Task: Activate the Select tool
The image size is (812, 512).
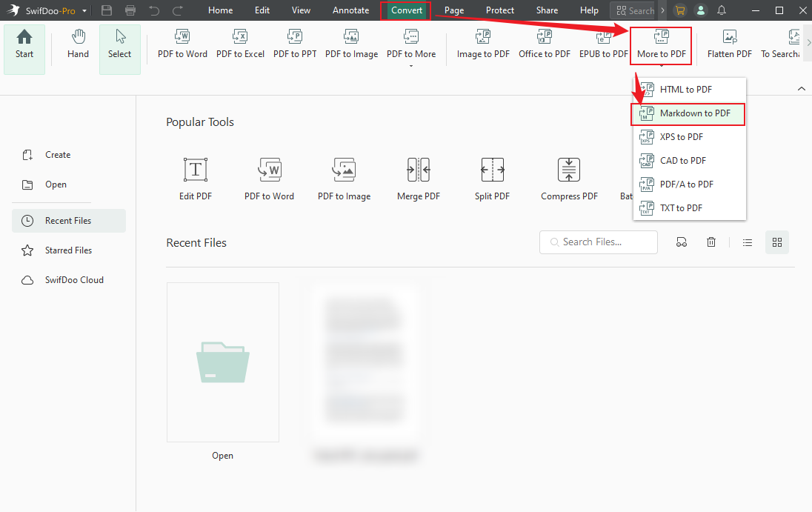Action: pyautogui.click(x=119, y=44)
